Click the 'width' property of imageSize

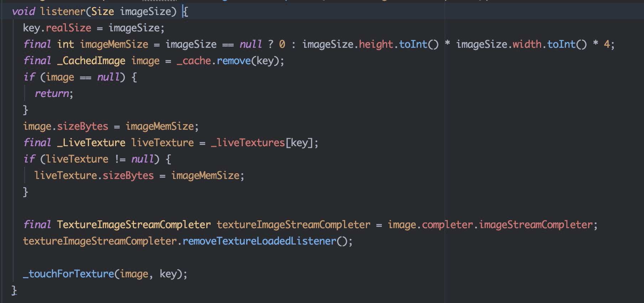[527, 44]
